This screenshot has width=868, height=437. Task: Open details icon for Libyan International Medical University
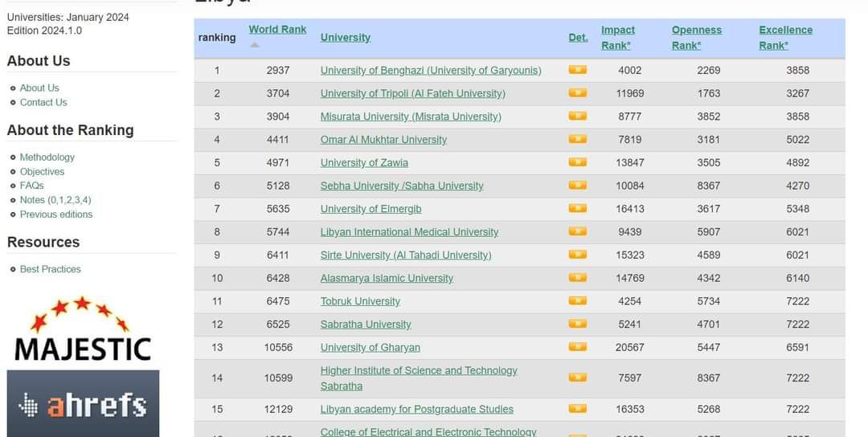click(x=577, y=232)
